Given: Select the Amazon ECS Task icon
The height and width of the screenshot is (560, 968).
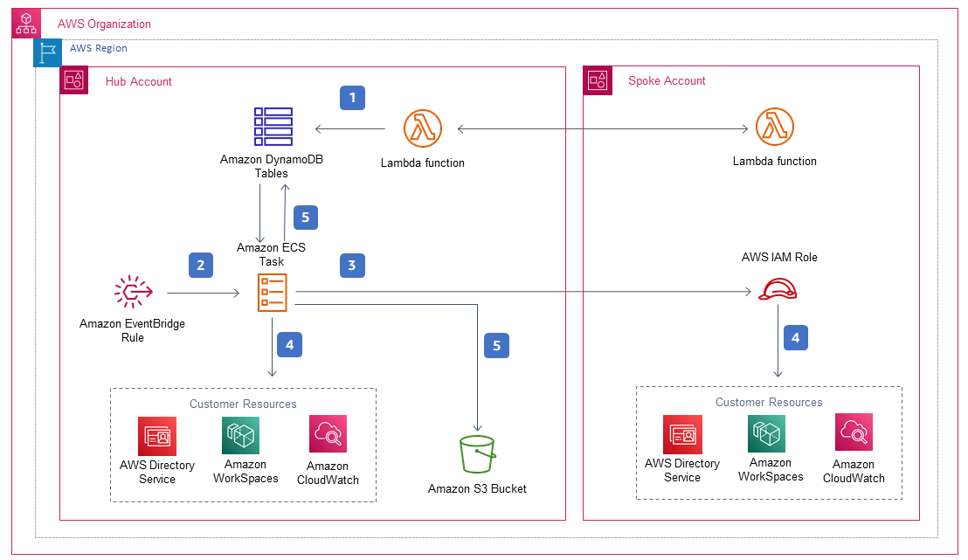Looking at the screenshot, I should coord(273,292).
